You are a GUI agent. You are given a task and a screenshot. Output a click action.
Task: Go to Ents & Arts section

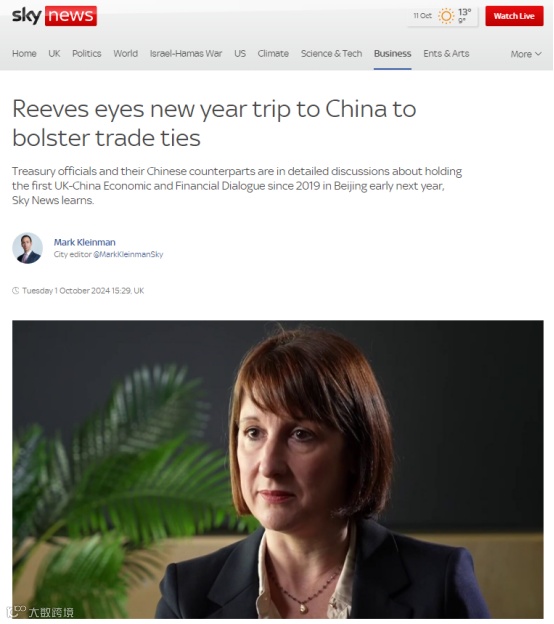(x=446, y=53)
